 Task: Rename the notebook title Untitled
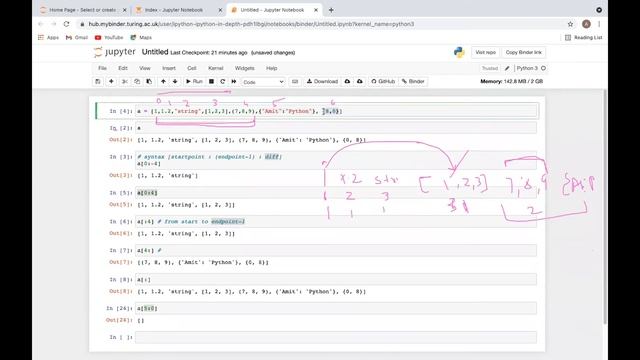tap(155, 52)
